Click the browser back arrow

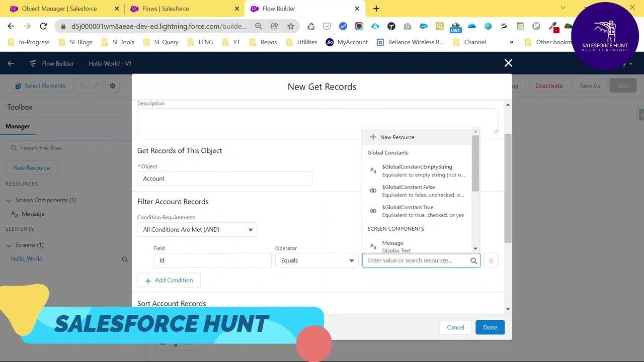pyautogui.click(x=11, y=26)
